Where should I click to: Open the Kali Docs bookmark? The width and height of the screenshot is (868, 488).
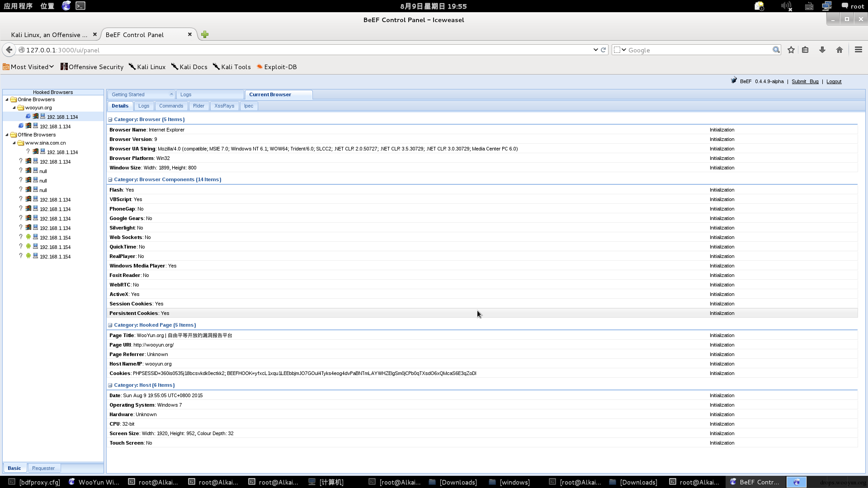(189, 67)
